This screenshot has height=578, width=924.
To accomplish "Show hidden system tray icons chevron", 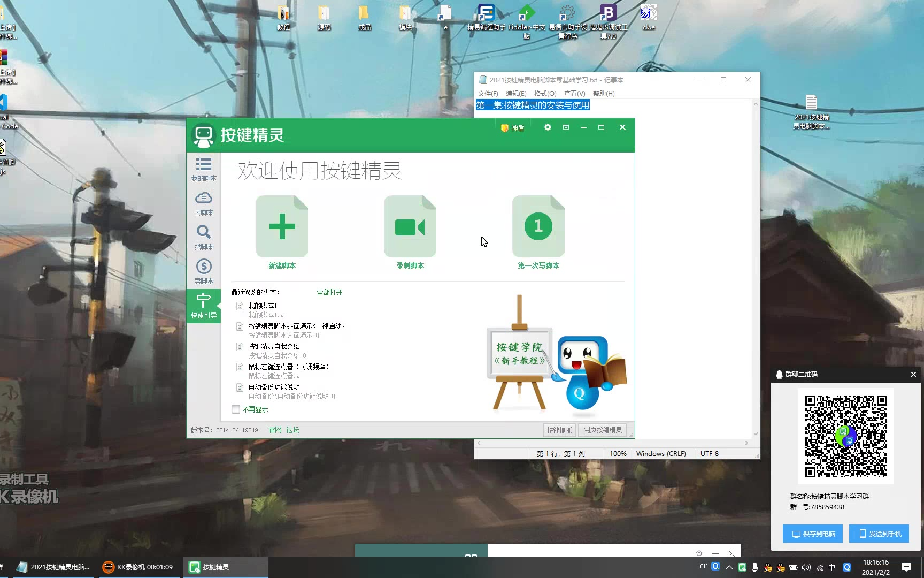I will tap(729, 567).
